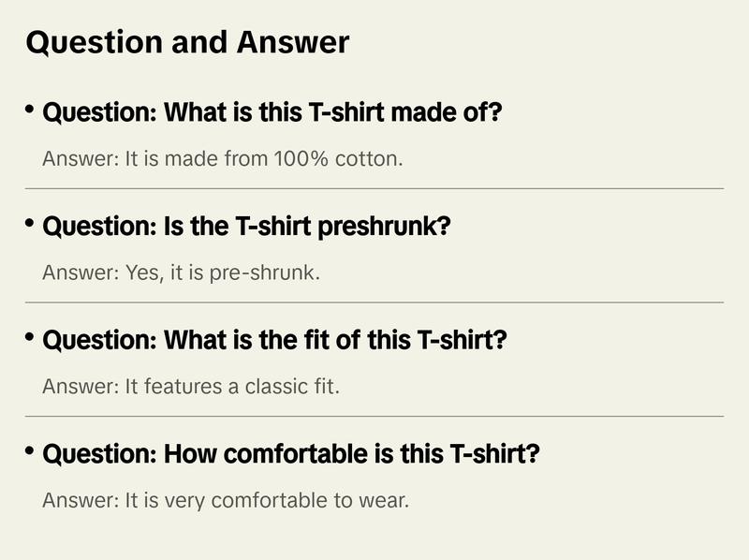The width and height of the screenshot is (749, 560).
Task: Click the bullet beside the fit question
Action: pos(30,337)
